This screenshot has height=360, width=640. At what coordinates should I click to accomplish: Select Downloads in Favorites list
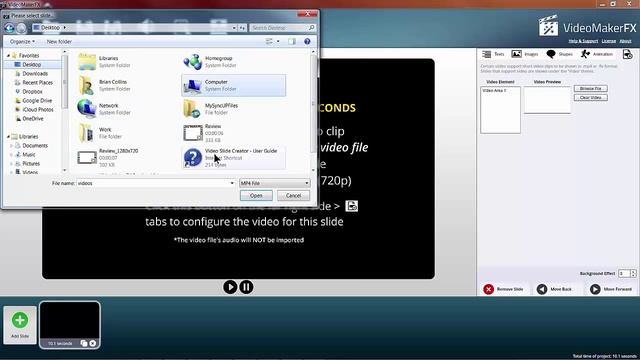pyautogui.click(x=35, y=73)
